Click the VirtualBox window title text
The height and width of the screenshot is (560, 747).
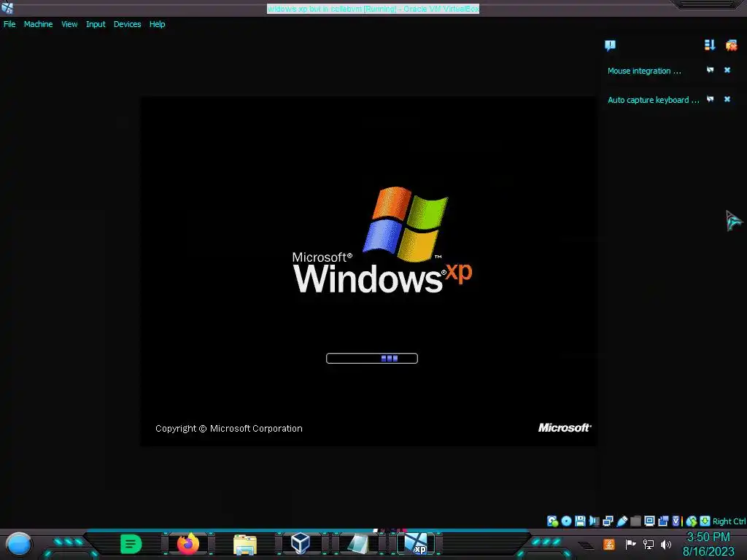click(x=373, y=9)
